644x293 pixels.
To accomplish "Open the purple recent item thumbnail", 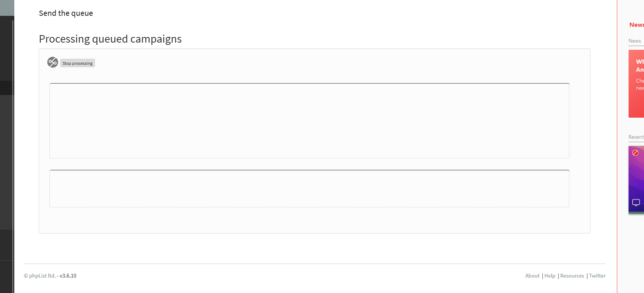I will click(636, 179).
